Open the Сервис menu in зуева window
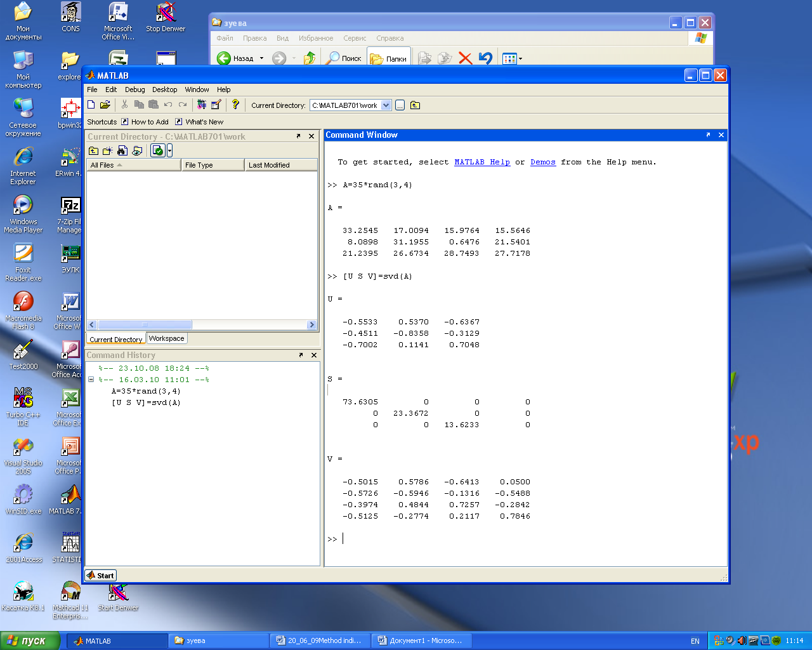 coord(355,38)
